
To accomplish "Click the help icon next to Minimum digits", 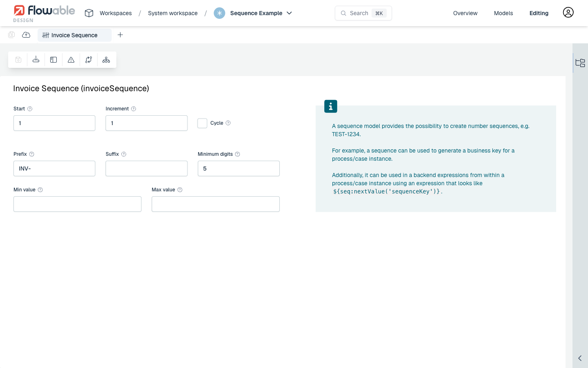I will [x=237, y=154].
